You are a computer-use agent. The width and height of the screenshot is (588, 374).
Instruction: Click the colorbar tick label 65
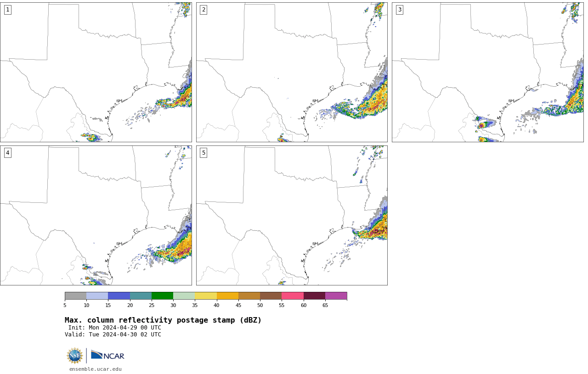(325, 305)
